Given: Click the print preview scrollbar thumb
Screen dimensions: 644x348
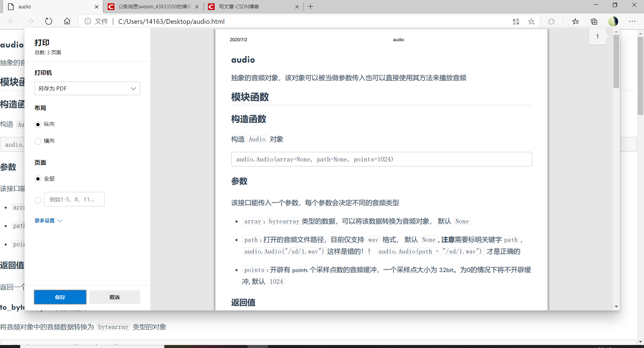Looking at the screenshot, I should [x=616, y=62].
